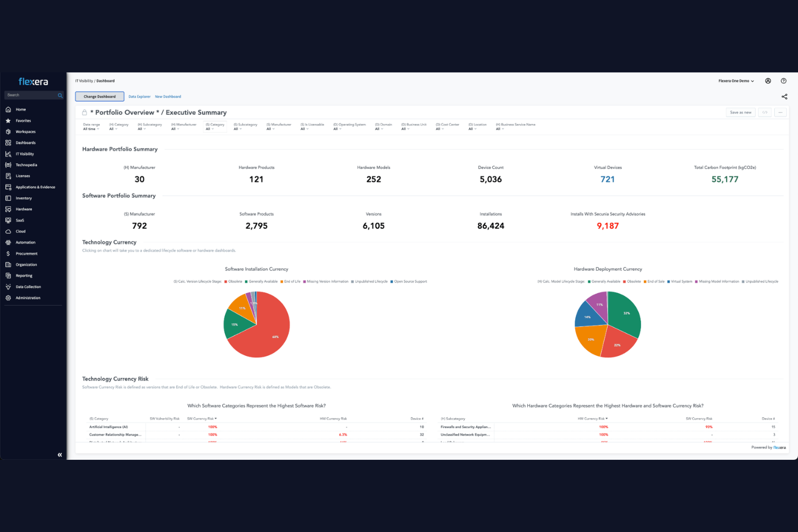Click the Inventory sidebar icon

(8, 198)
